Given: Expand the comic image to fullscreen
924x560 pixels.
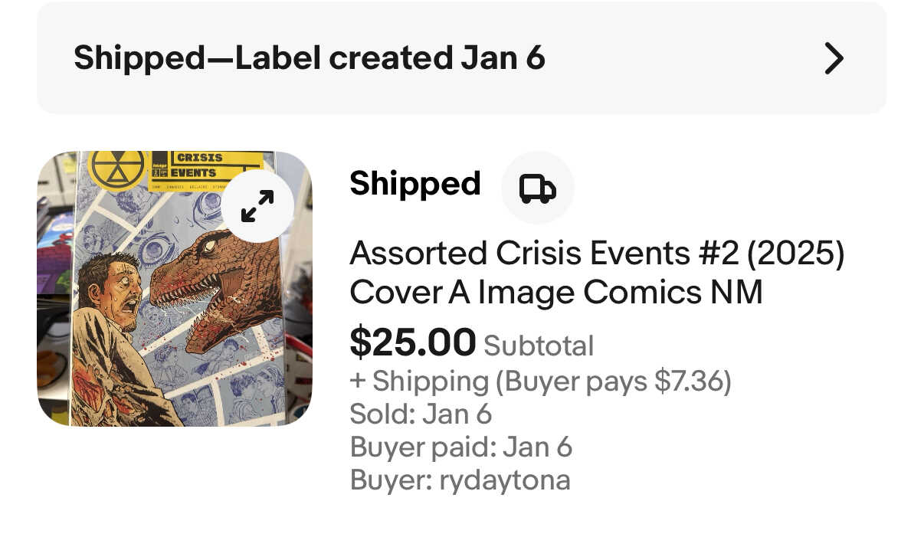Looking at the screenshot, I should click(x=257, y=206).
